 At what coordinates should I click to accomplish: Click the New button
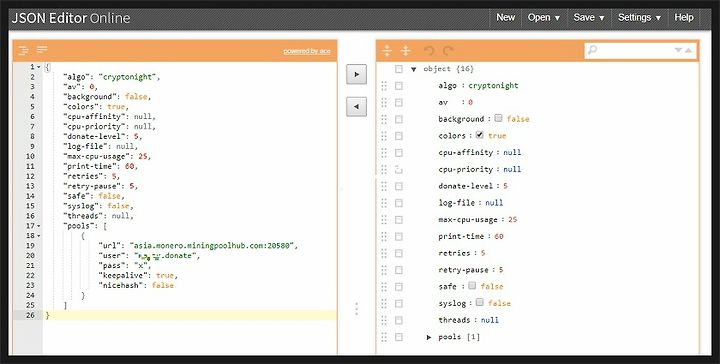click(x=506, y=17)
